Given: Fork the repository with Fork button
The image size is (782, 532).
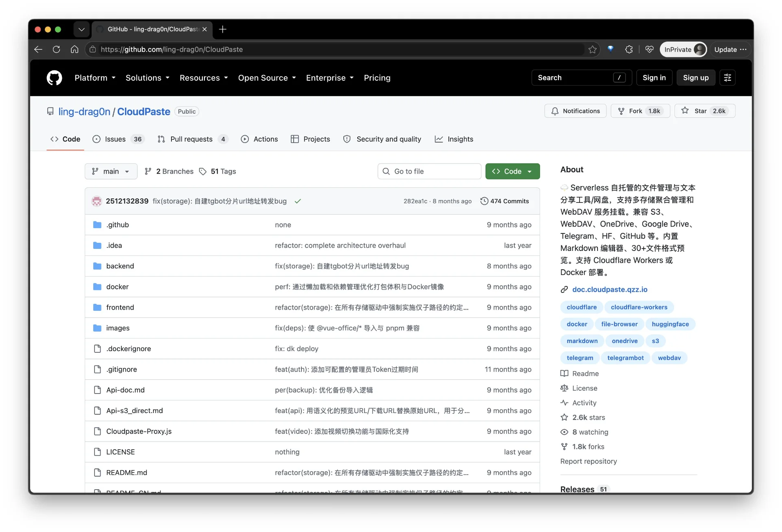Looking at the screenshot, I should click(640, 111).
